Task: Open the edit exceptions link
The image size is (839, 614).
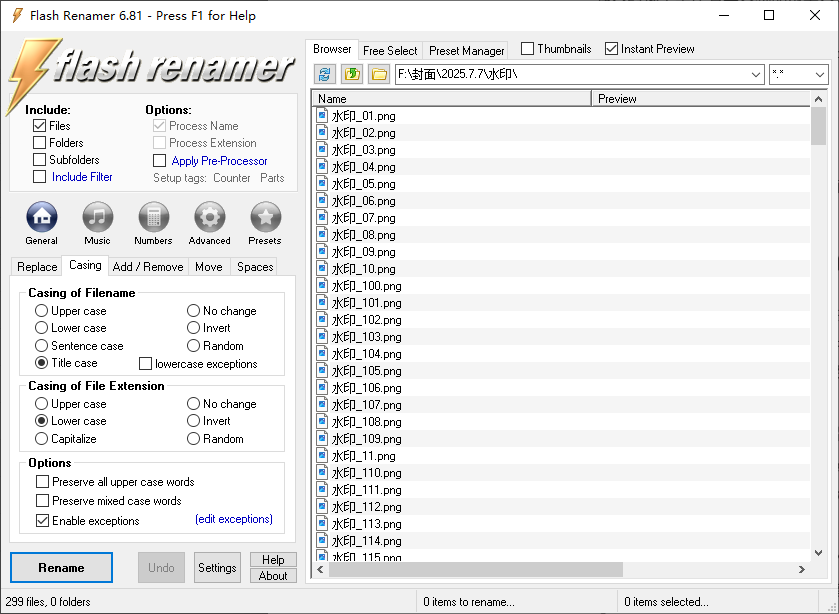Action: pos(233,520)
